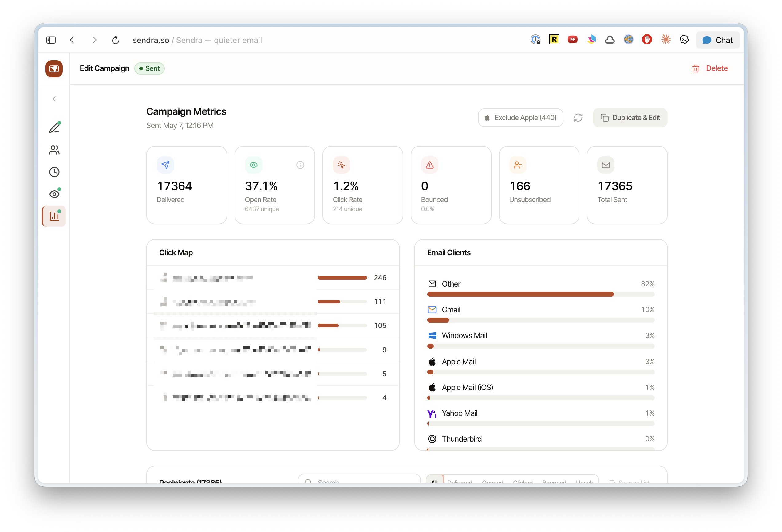Open the pencil editor step in sidebar
Viewport: 782px width, 532px height.
(x=54, y=127)
